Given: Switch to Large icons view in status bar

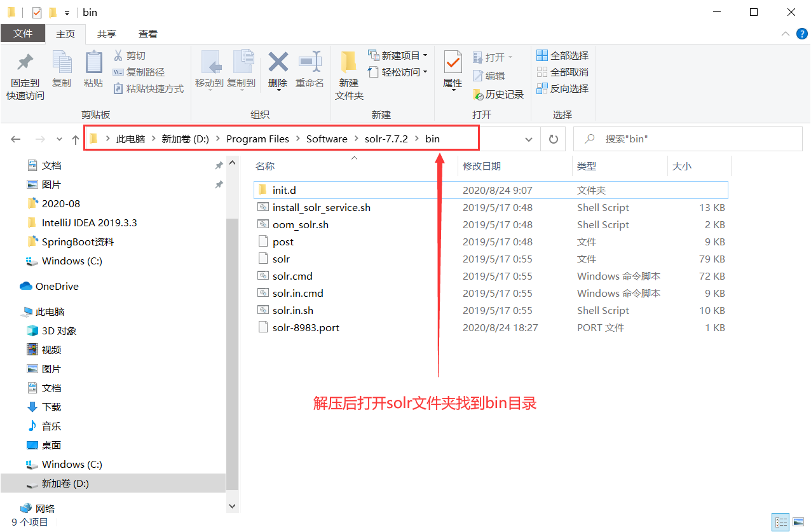Looking at the screenshot, I should pos(797,522).
